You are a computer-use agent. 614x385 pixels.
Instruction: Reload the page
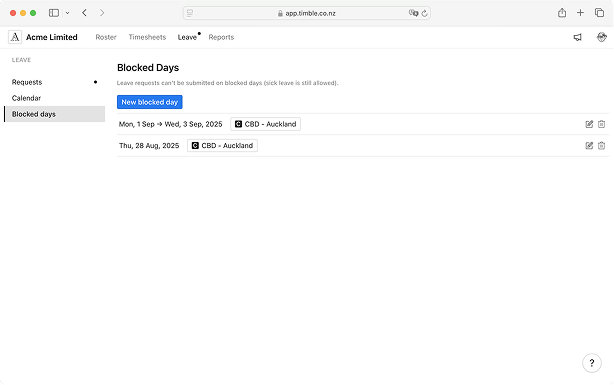[x=424, y=13]
